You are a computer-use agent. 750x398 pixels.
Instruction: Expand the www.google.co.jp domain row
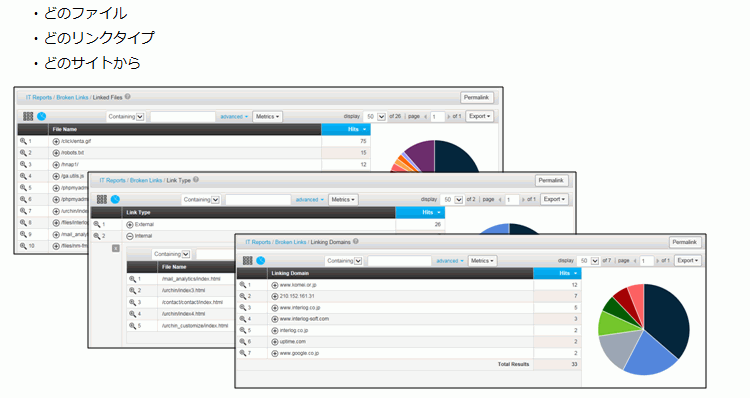(275, 354)
